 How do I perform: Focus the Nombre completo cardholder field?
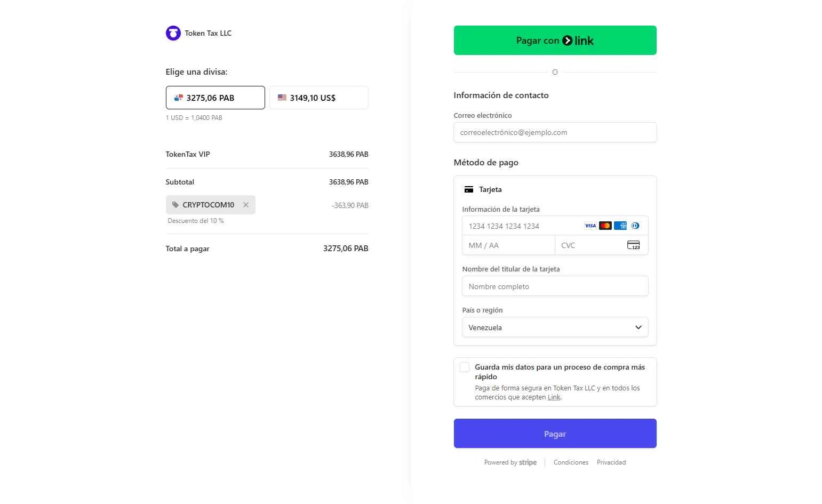pos(555,286)
